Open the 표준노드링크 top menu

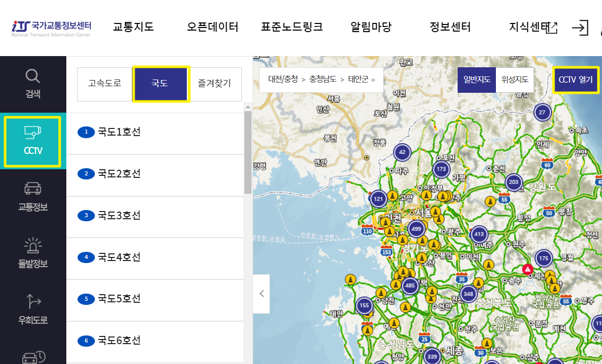coord(292,27)
